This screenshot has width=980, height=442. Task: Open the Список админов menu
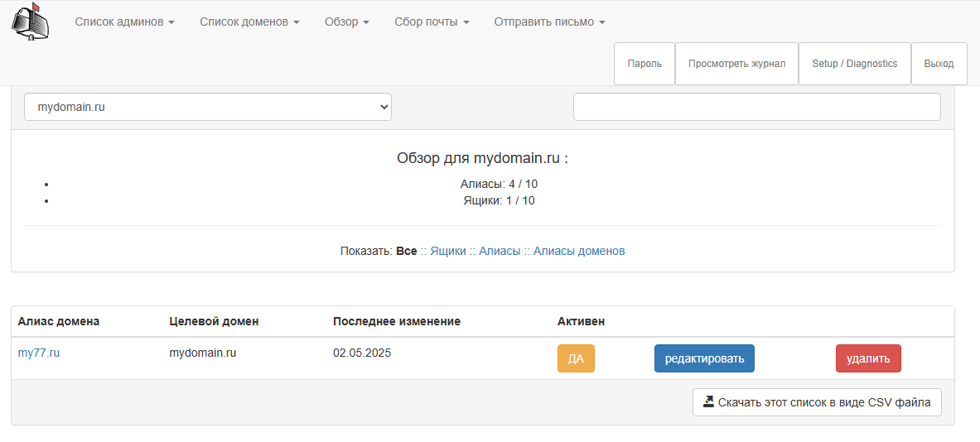click(124, 22)
